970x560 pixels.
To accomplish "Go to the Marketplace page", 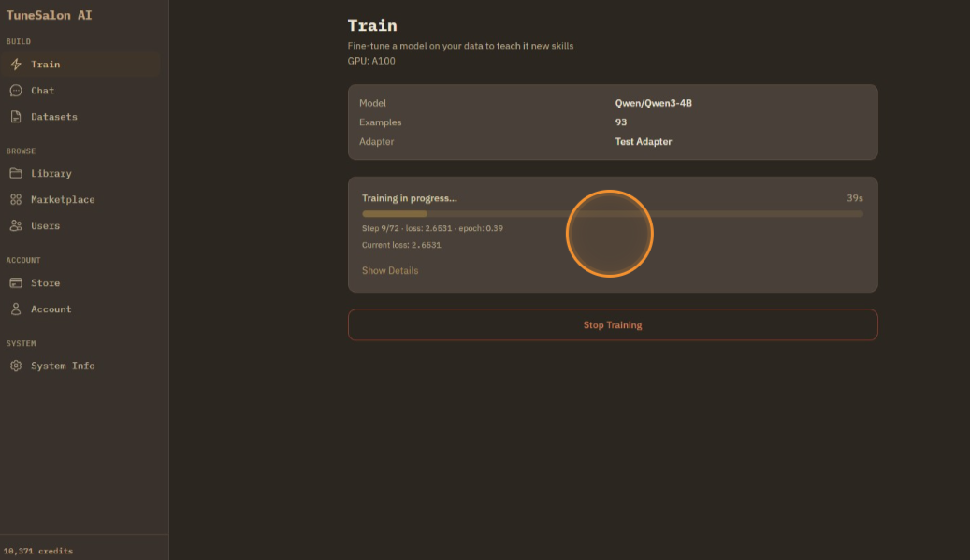I will tap(63, 200).
